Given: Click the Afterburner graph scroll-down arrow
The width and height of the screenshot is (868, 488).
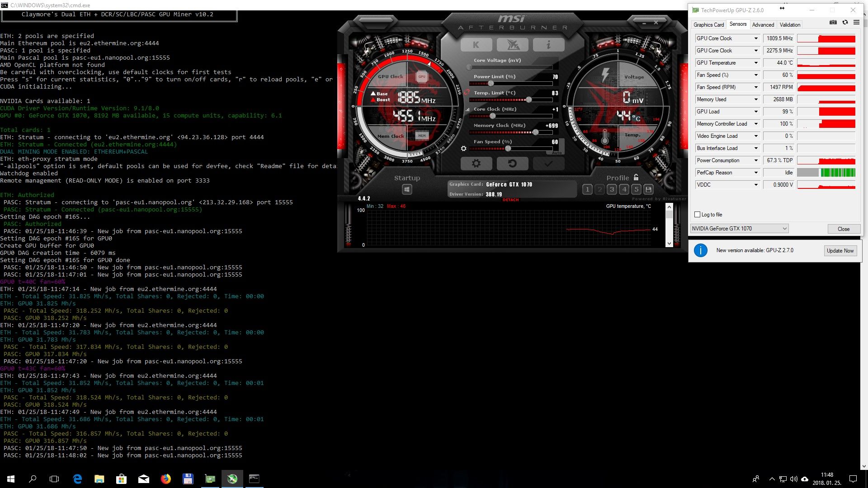Looking at the screenshot, I should tap(669, 244).
